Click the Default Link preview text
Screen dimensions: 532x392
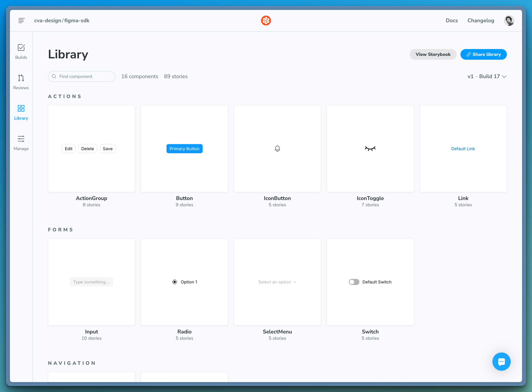463,149
